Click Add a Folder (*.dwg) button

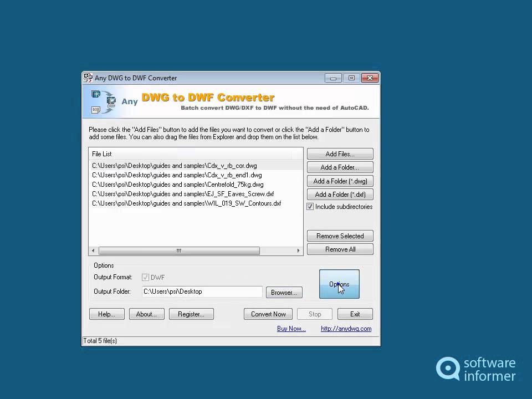click(x=340, y=181)
